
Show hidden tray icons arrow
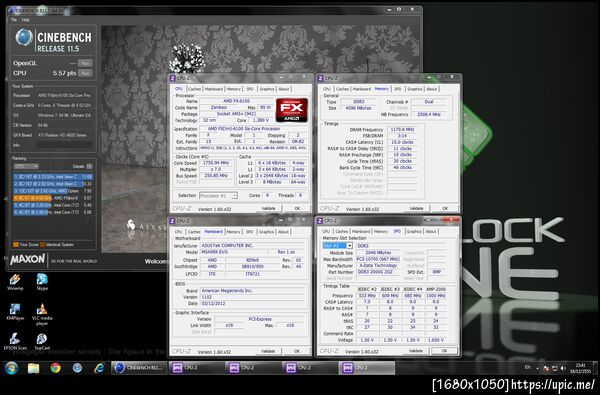point(537,368)
